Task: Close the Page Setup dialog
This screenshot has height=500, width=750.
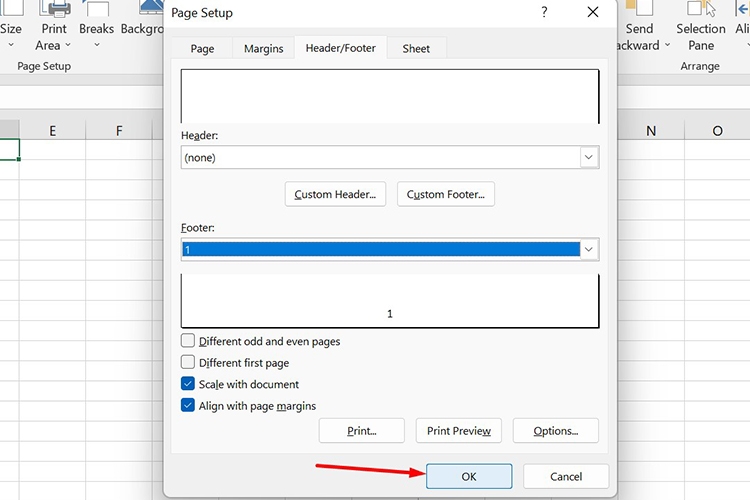Action: [x=593, y=12]
